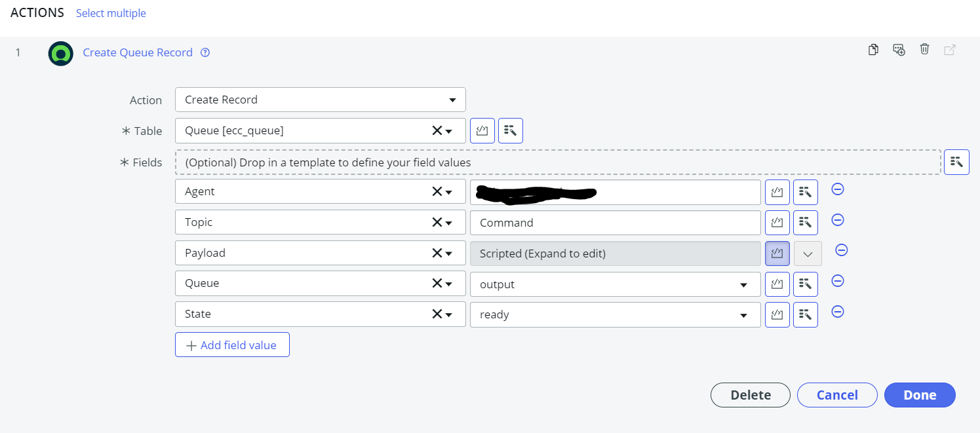
Task: Toggle script editor for the Topic value
Action: [x=777, y=222]
